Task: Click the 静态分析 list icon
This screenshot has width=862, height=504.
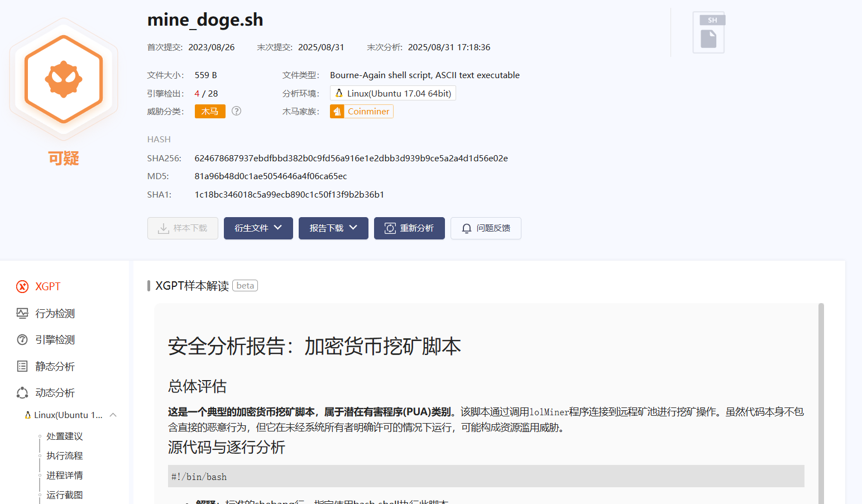Action: (22, 366)
